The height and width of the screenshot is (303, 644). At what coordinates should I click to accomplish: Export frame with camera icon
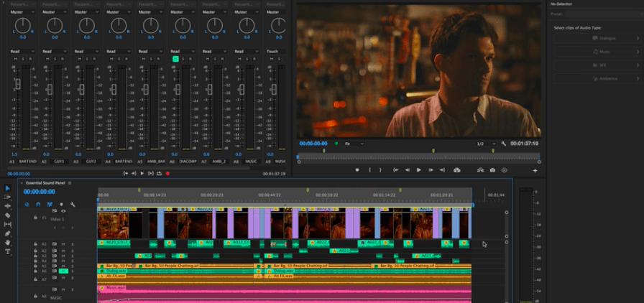click(x=492, y=170)
